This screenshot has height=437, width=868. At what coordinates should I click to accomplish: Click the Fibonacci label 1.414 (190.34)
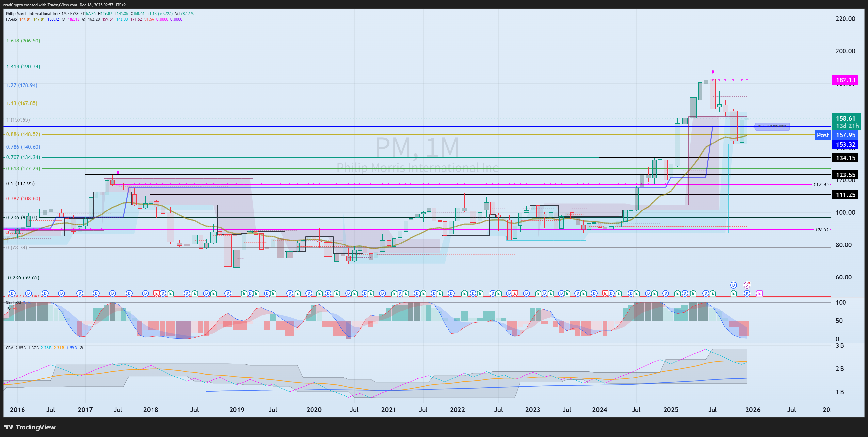click(x=23, y=66)
